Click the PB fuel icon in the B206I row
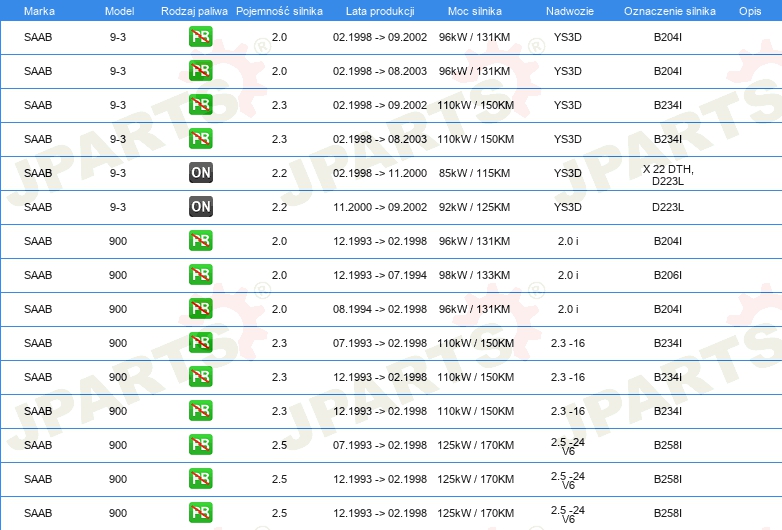 click(x=201, y=275)
